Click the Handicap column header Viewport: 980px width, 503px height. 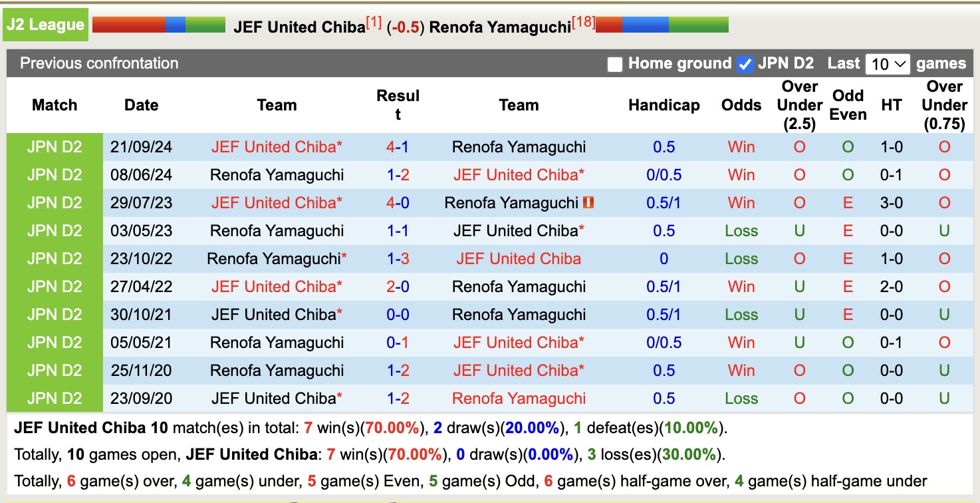[x=663, y=104]
